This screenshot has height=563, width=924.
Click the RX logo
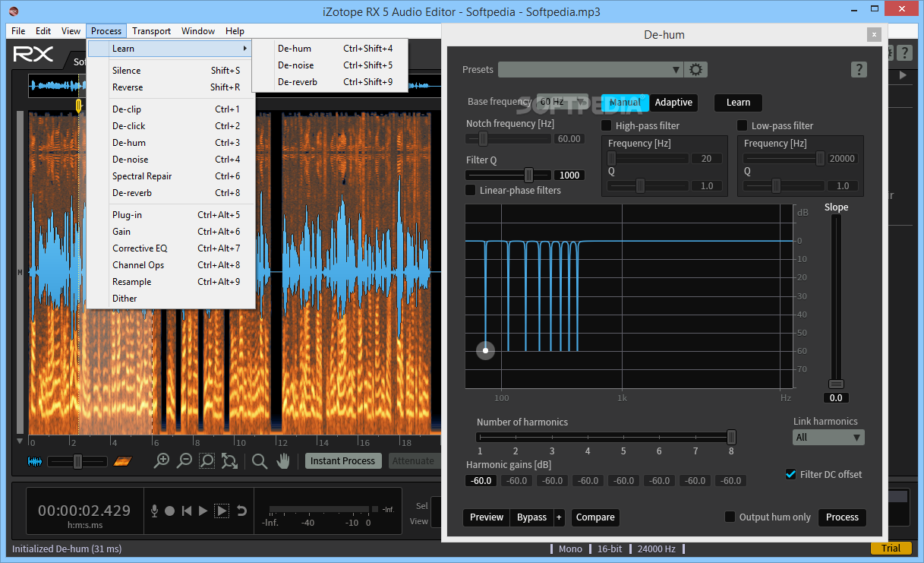33,55
